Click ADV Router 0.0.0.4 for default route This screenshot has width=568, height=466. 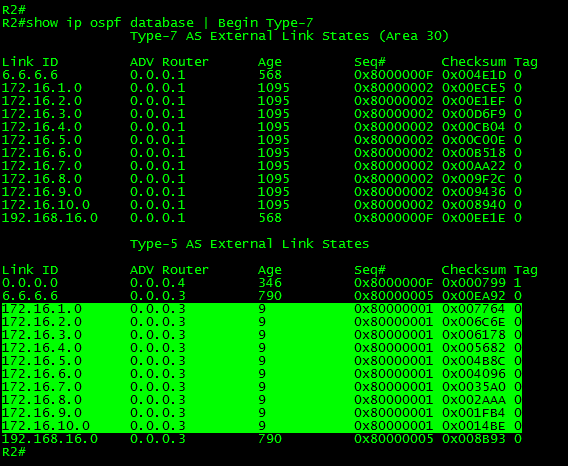[158, 283]
